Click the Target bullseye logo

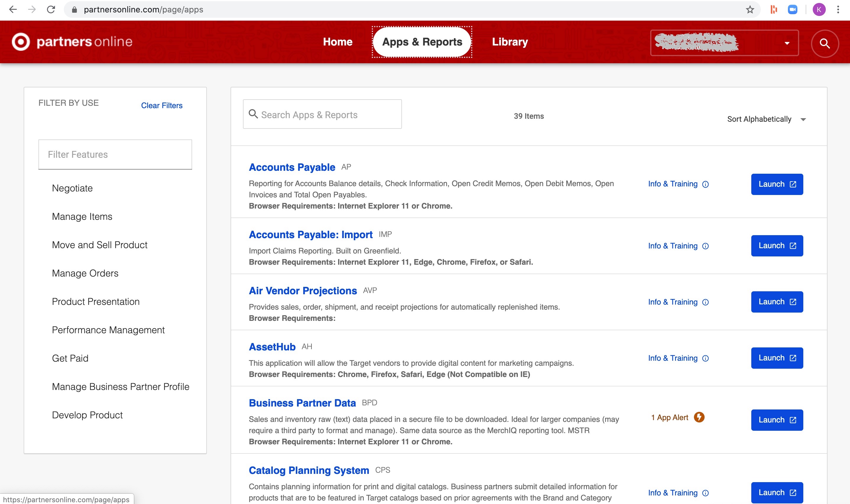click(21, 42)
